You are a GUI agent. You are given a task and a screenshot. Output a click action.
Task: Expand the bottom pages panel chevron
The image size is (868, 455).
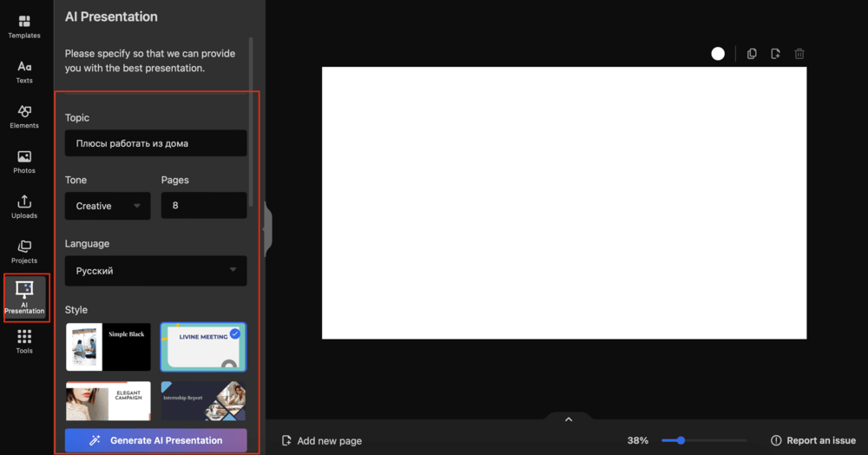(x=569, y=419)
